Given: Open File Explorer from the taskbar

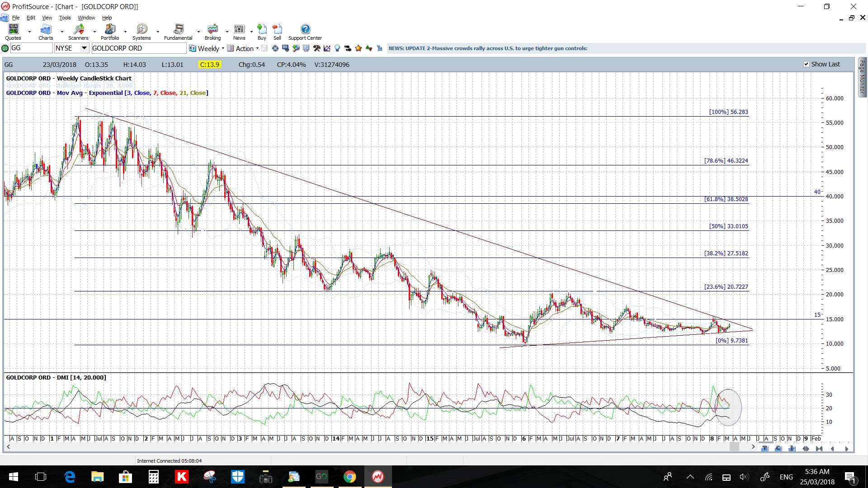Looking at the screenshot, I should [97, 477].
